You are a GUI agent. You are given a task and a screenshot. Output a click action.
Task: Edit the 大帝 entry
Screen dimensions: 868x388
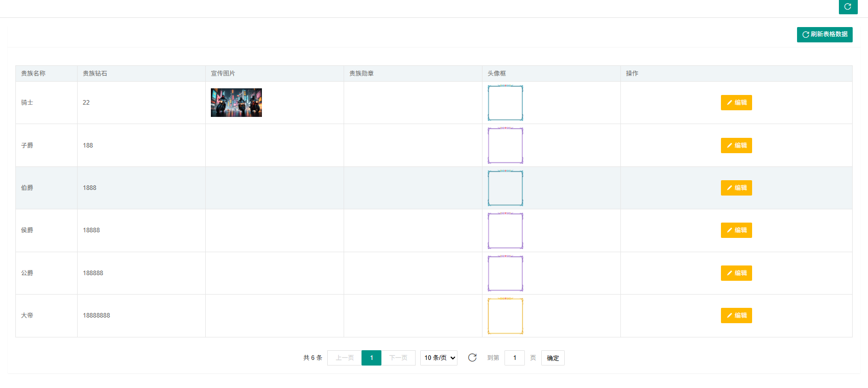click(736, 316)
